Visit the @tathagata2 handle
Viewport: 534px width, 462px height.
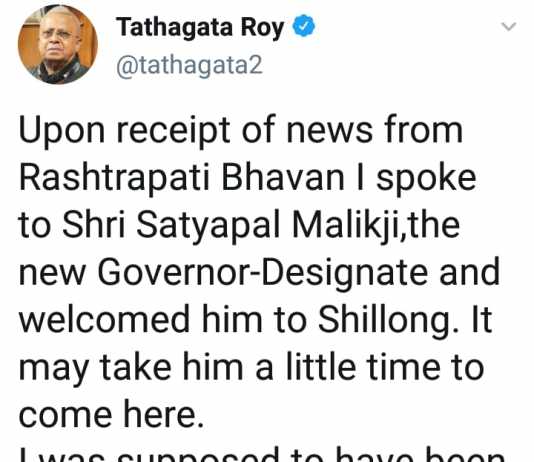coord(189,65)
